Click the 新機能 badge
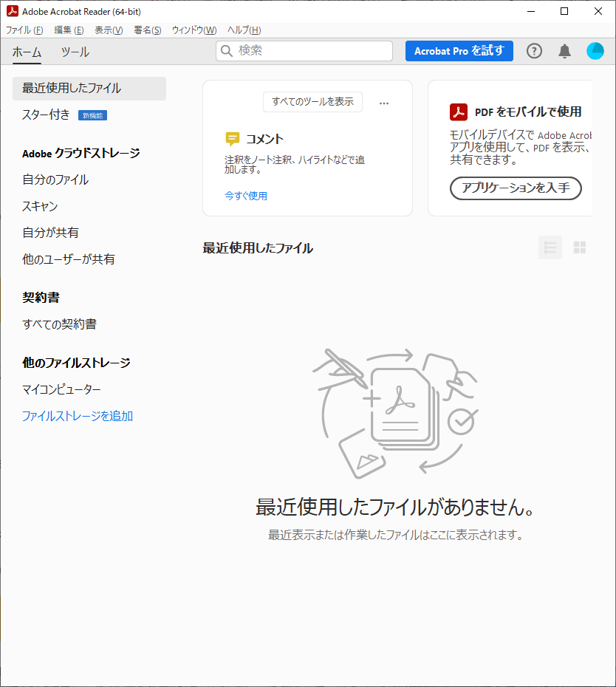The image size is (616, 687). pos(92,115)
